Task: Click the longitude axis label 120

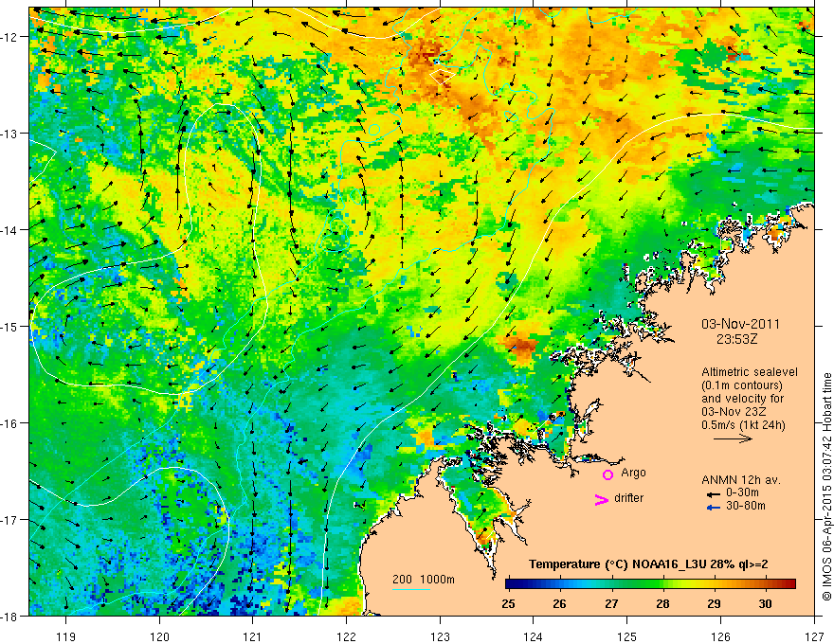Action: (159, 636)
